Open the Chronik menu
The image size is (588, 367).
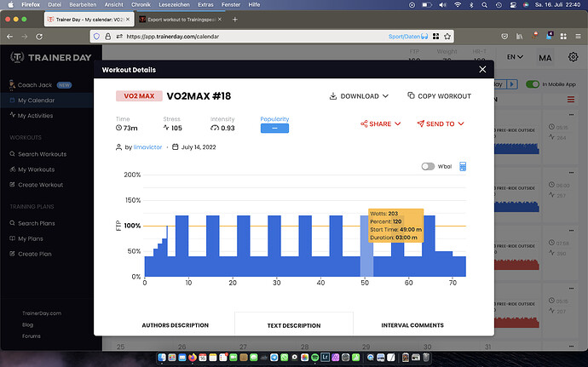click(x=141, y=4)
